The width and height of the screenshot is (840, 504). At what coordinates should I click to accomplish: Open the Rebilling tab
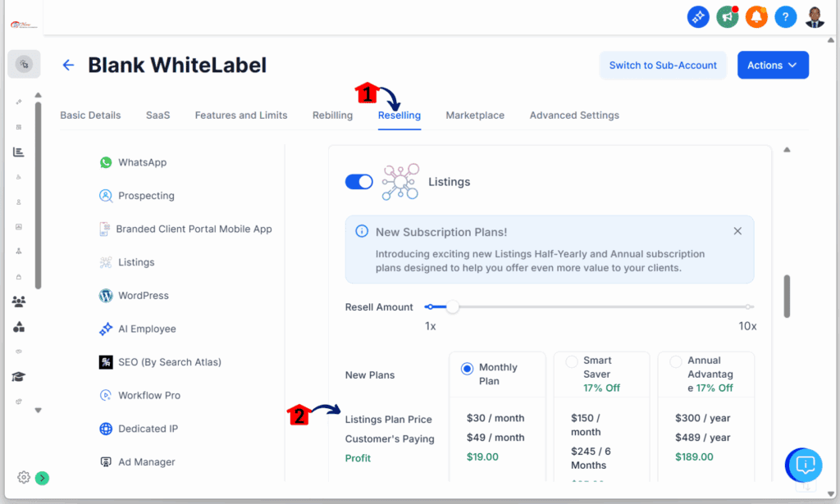[333, 115]
